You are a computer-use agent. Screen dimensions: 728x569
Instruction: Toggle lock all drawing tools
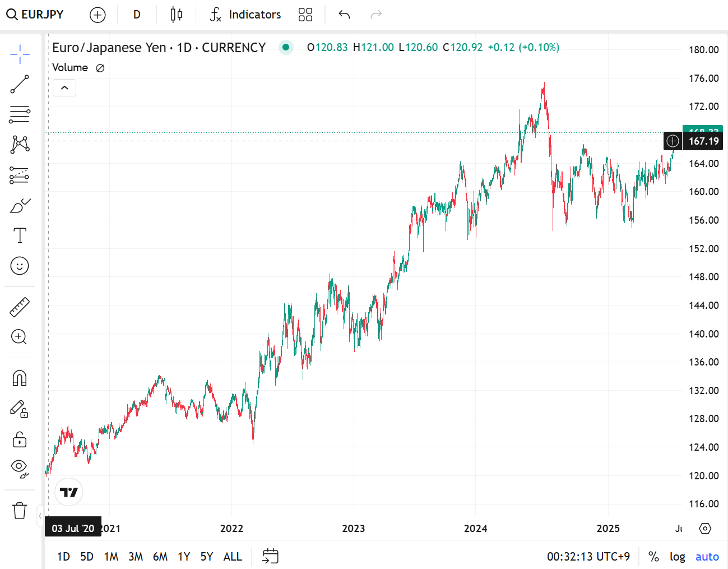pyautogui.click(x=20, y=439)
